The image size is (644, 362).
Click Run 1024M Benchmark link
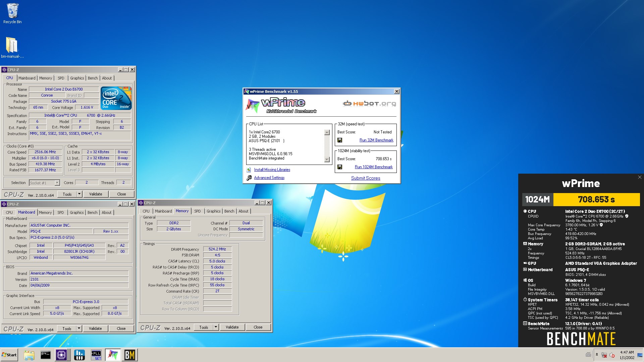pyautogui.click(x=374, y=167)
